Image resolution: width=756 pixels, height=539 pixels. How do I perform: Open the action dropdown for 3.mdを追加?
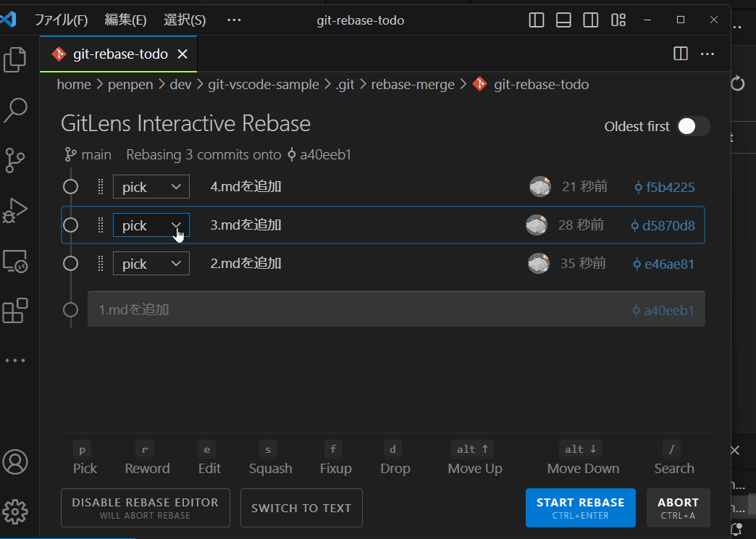coord(151,225)
